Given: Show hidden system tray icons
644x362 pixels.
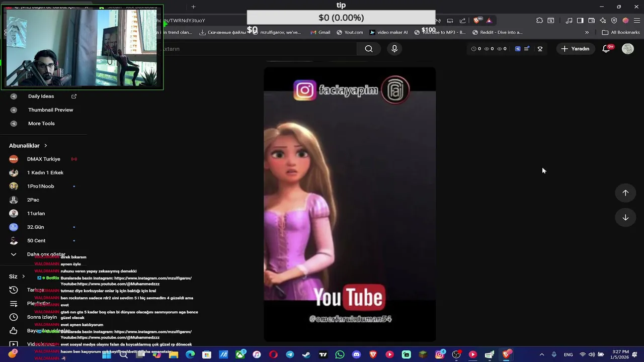Looking at the screenshot, I should coord(541,354).
